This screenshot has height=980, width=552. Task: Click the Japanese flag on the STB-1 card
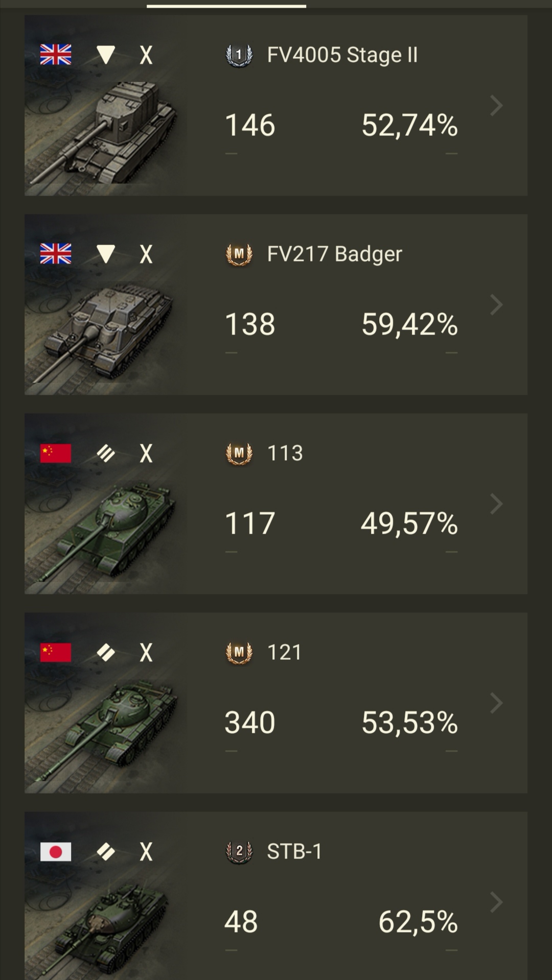tap(56, 851)
